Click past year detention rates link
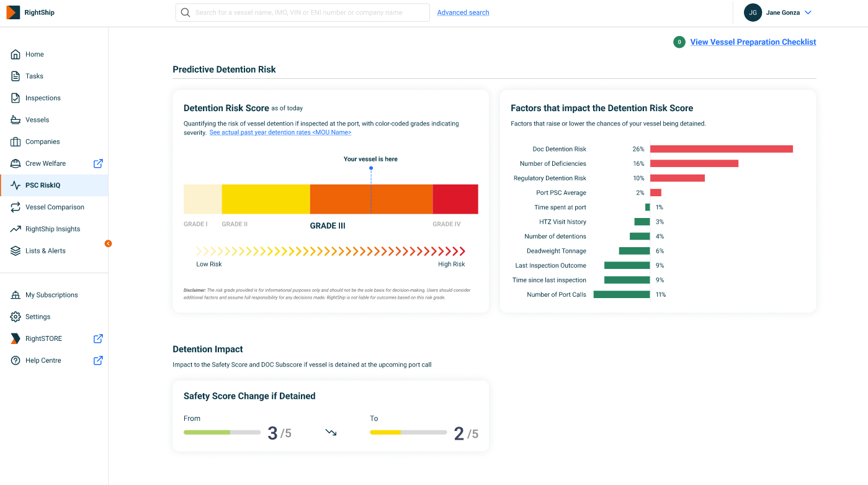Screen dimensions: 868x485 (280, 132)
